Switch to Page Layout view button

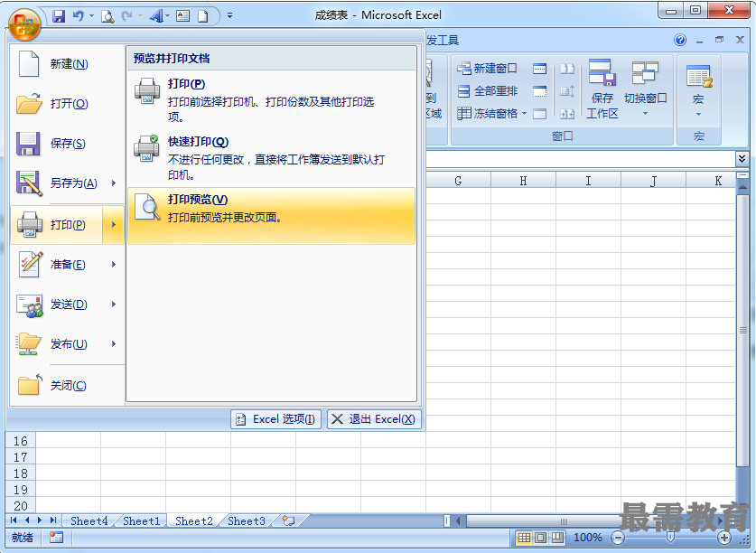[541, 538]
